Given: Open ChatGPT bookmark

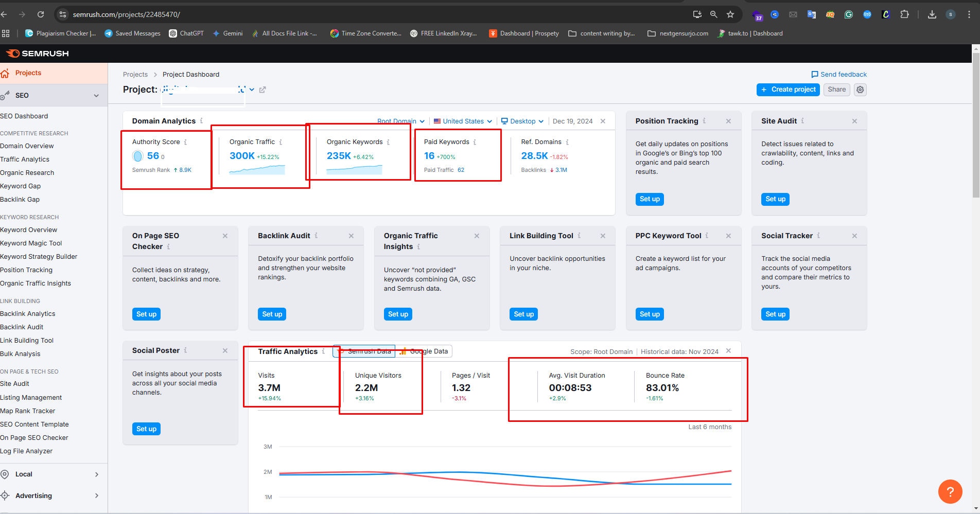Looking at the screenshot, I should (186, 33).
